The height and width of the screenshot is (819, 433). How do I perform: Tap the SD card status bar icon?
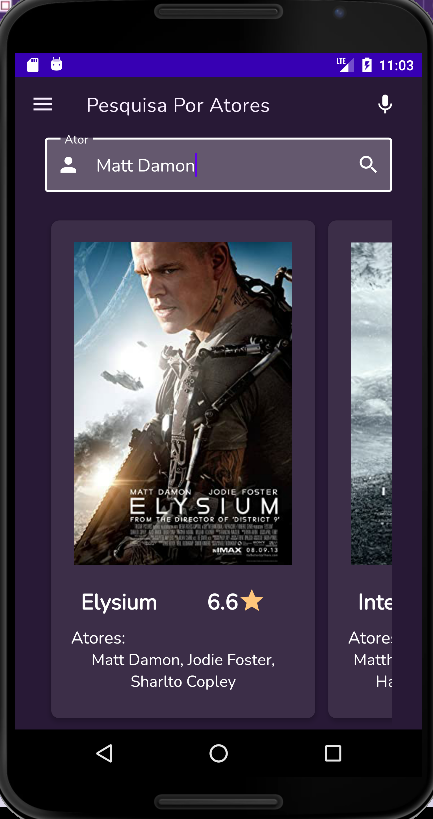point(33,65)
